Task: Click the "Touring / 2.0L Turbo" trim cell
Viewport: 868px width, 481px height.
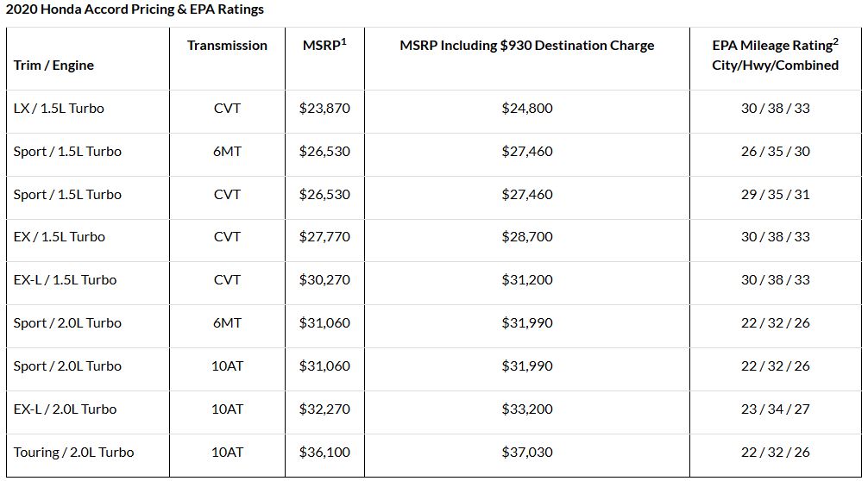Action: (73, 453)
